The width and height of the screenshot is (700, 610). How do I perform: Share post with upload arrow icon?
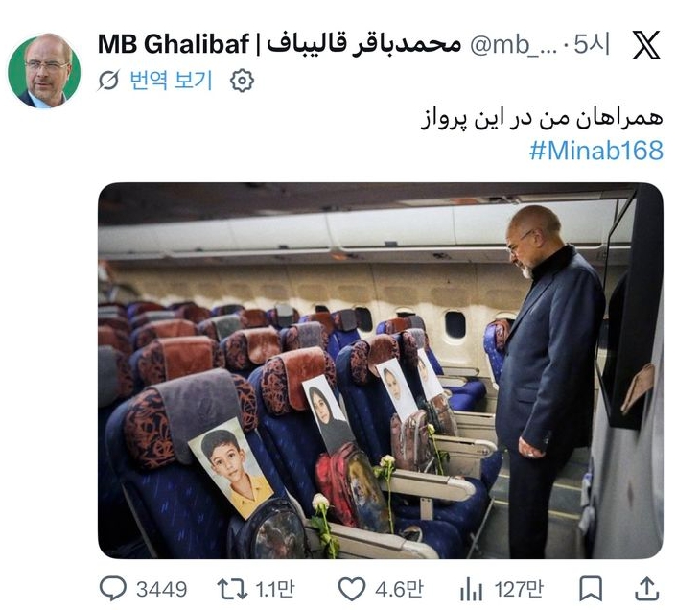(x=647, y=589)
